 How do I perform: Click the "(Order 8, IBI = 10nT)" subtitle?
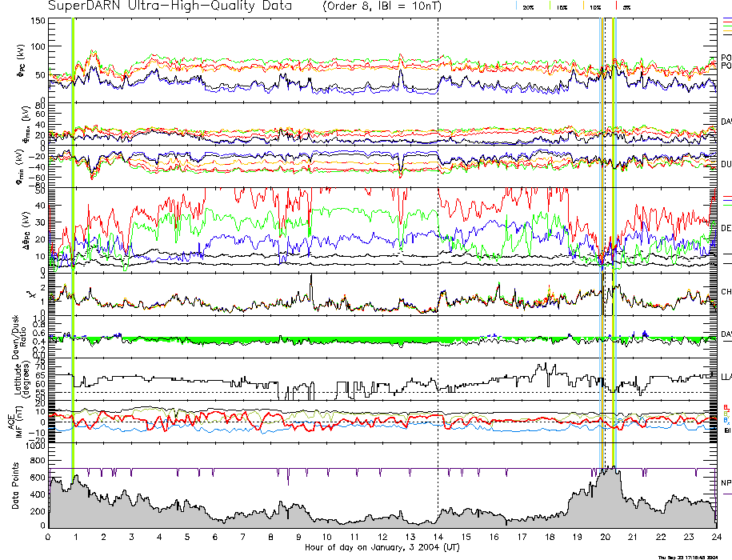pyautogui.click(x=382, y=6)
